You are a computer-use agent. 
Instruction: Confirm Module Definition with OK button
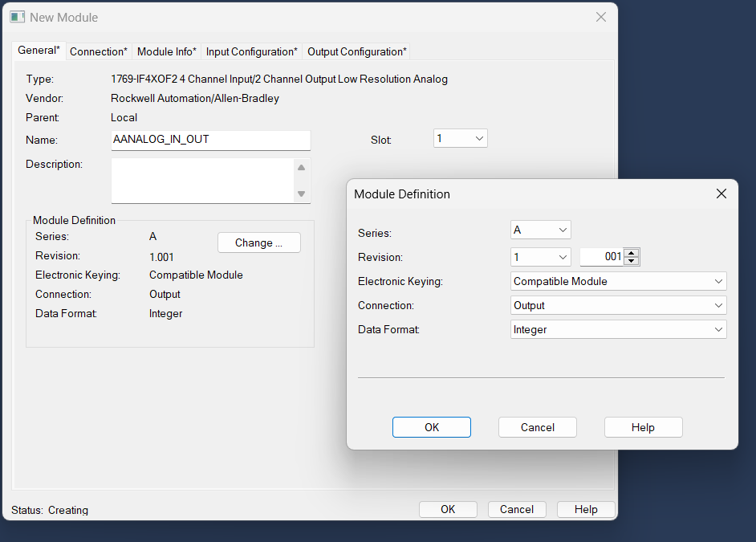(x=431, y=427)
